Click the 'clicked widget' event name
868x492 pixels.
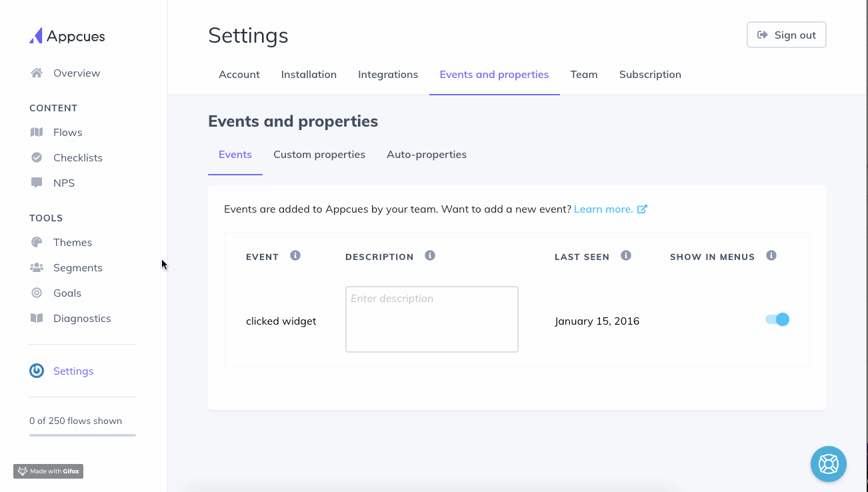[281, 321]
